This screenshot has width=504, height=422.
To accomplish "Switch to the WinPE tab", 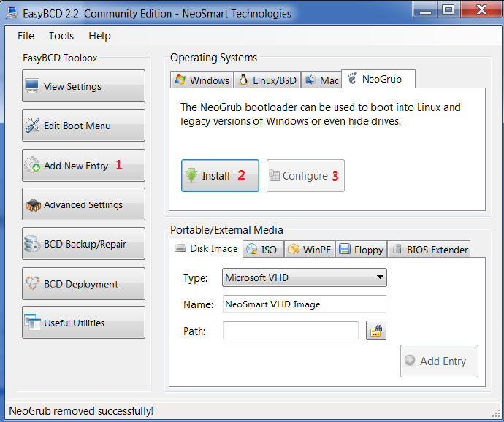I will coord(309,249).
